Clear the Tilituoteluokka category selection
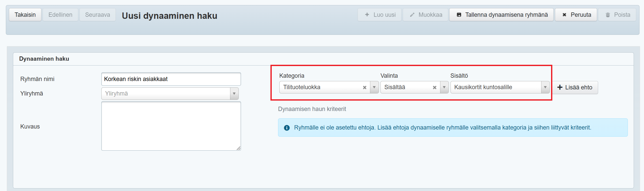This screenshot has width=644, height=191. tap(365, 87)
